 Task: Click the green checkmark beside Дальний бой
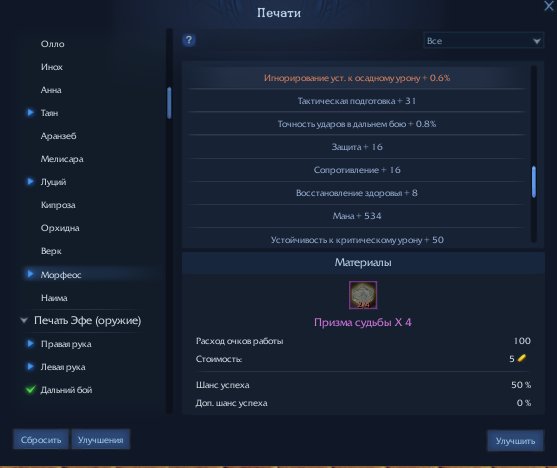31,389
